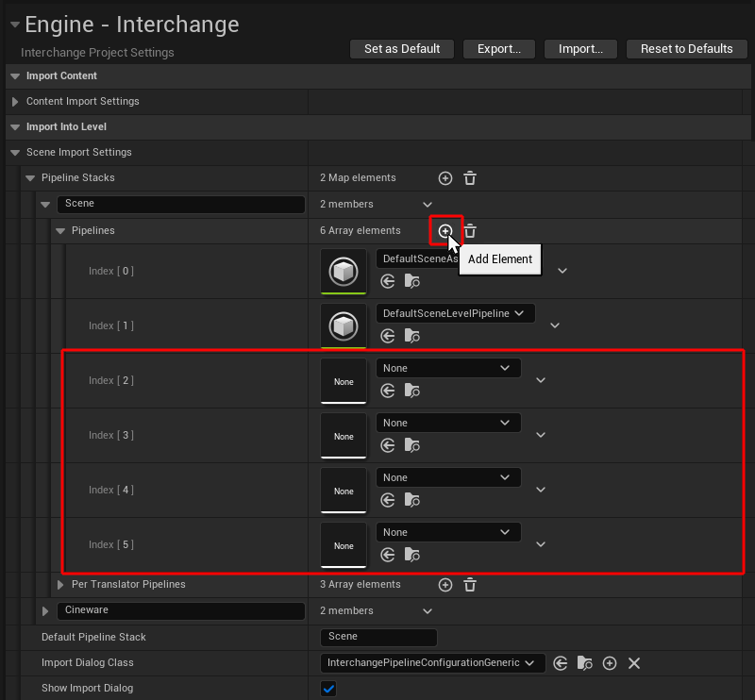Empty the Pipeline Stacks map
755x700 pixels.
coord(470,178)
